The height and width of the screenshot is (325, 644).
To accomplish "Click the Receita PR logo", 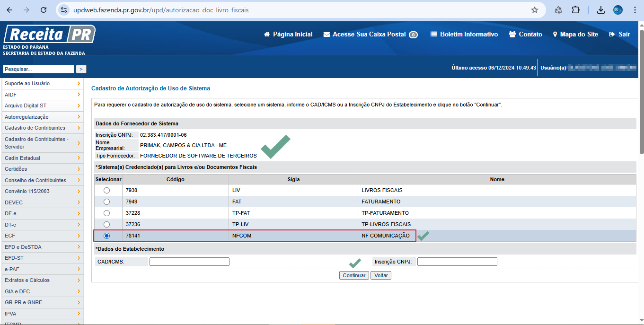I will point(50,35).
